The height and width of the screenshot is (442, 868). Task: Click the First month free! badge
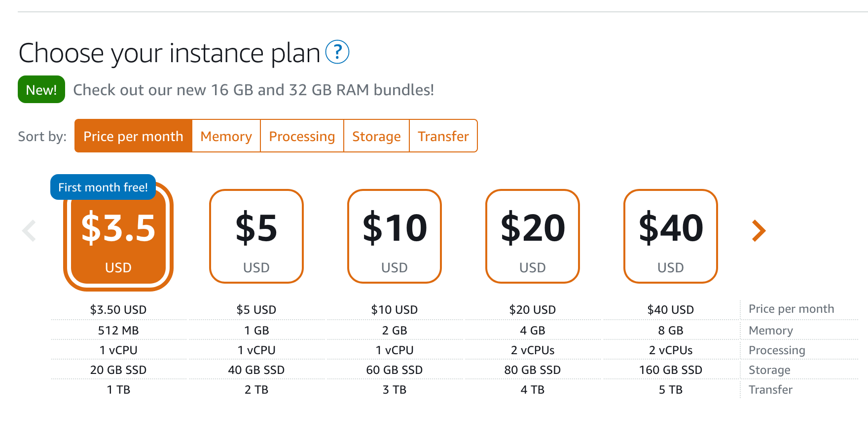pos(103,187)
